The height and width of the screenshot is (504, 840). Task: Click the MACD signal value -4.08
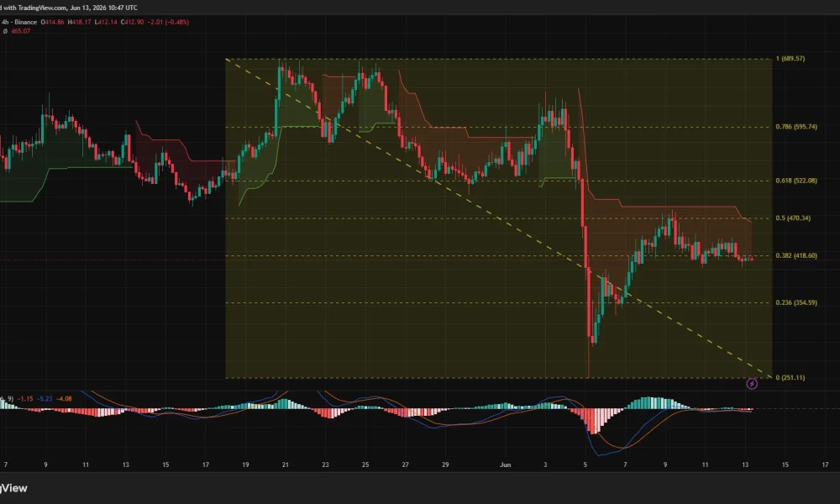click(64, 398)
